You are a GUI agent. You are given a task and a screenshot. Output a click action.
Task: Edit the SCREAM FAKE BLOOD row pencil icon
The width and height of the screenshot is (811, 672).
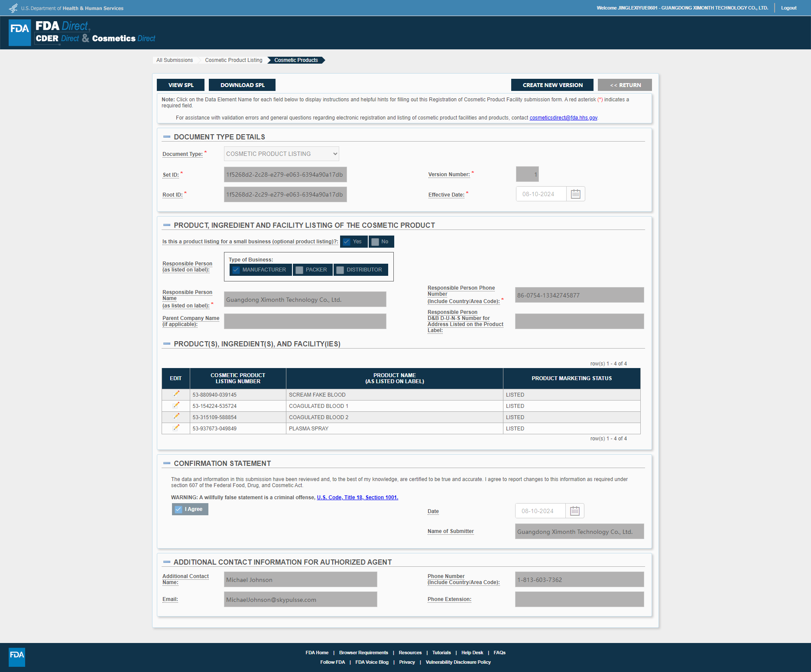tap(176, 394)
